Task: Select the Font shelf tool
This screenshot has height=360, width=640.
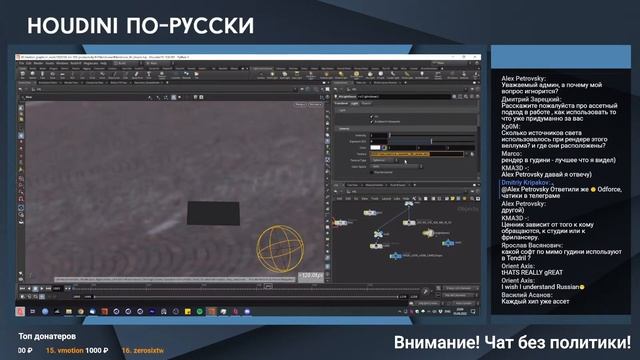Action: tap(149, 75)
